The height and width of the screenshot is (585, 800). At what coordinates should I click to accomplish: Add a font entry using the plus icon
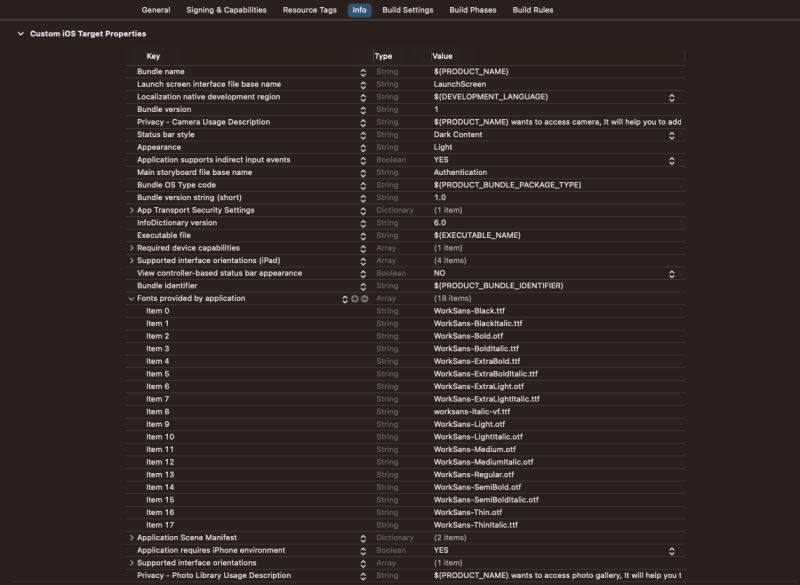(x=354, y=298)
